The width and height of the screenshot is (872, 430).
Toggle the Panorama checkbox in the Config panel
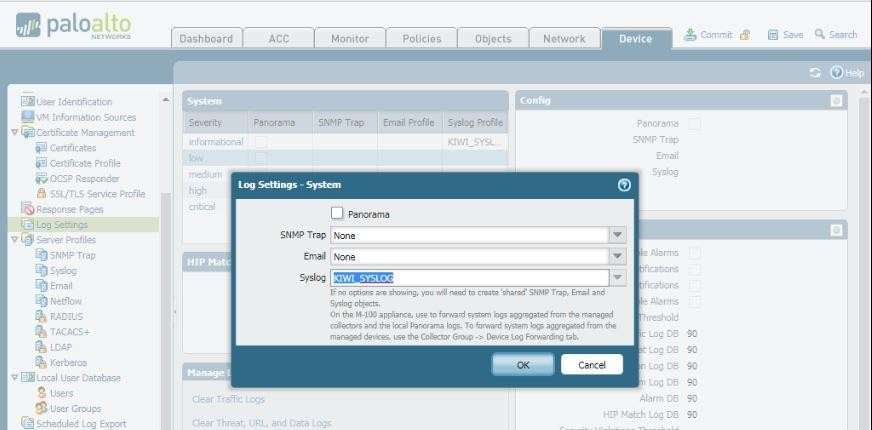pos(694,123)
